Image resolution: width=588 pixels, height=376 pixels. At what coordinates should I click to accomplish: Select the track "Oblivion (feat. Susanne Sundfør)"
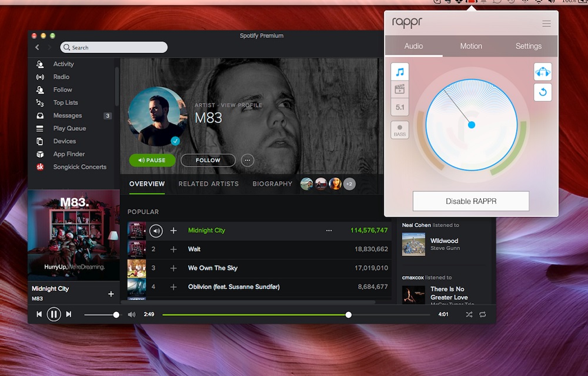click(234, 287)
